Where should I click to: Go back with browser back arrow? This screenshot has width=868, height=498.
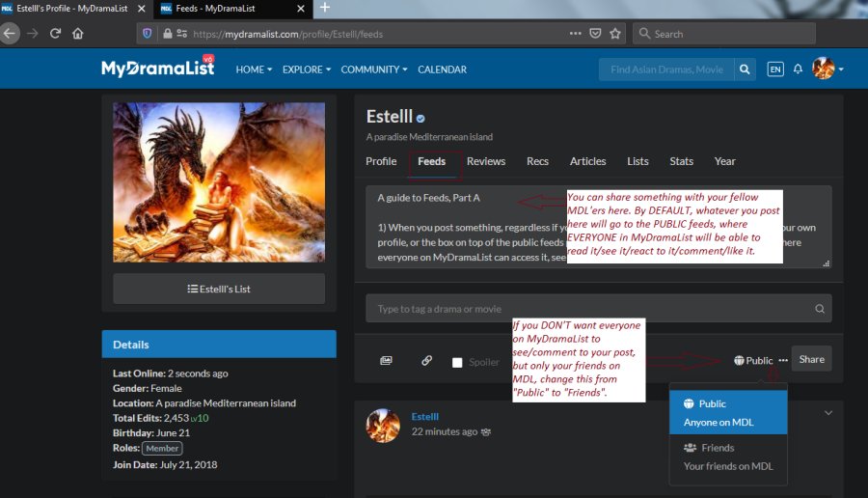[x=10, y=34]
